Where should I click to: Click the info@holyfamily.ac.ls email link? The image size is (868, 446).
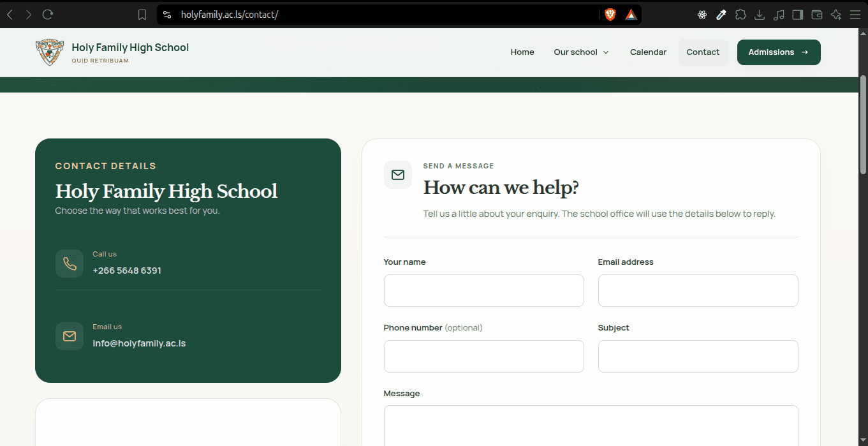[139, 343]
